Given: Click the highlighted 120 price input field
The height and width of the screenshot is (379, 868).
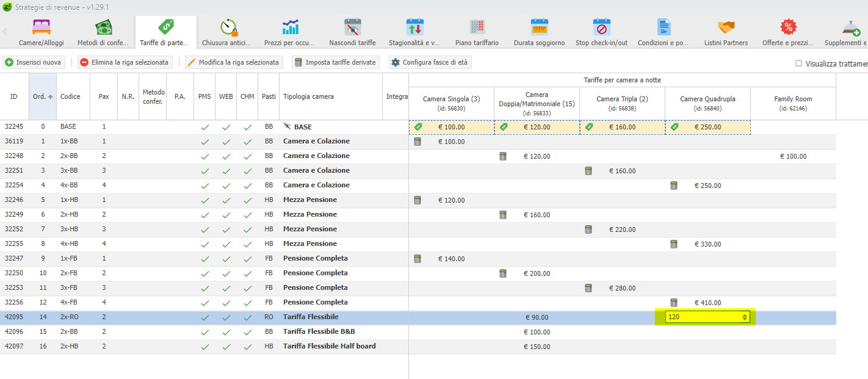Looking at the screenshot, I should [x=702, y=317].
